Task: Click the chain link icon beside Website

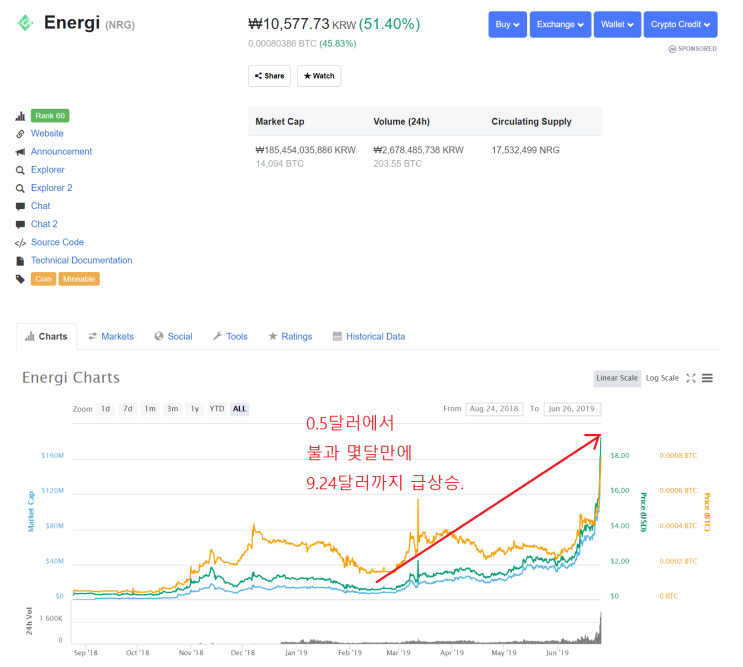Action: (20, 134)
